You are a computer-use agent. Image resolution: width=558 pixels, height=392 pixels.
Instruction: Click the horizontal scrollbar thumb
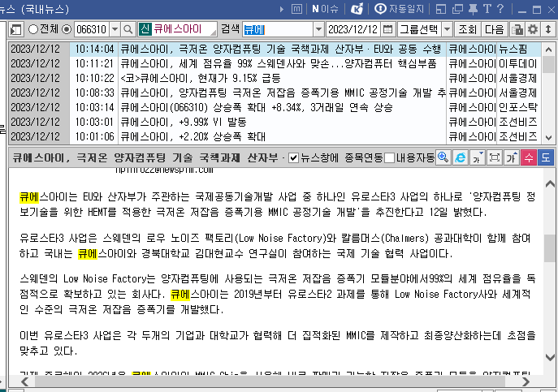point(270,381)
